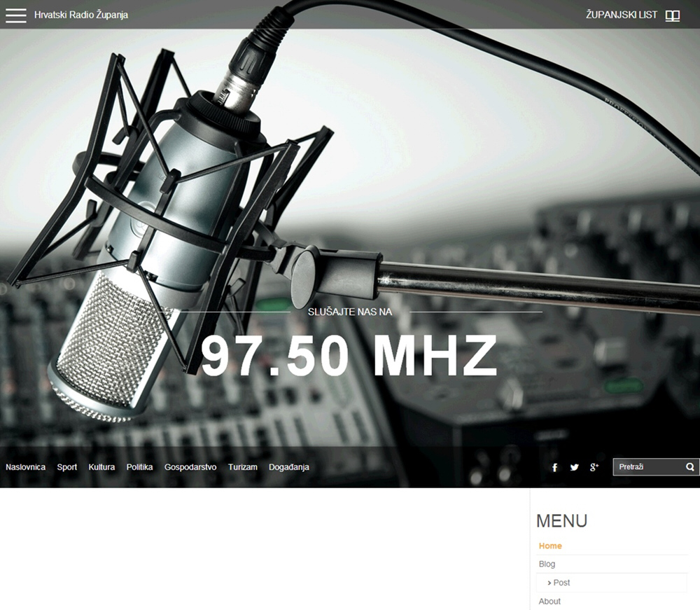The height and width of the screenshot is (610, 700).
Task: Open the Gospodarstvo category
Action: pyautogui.click(x=190, y=467)
